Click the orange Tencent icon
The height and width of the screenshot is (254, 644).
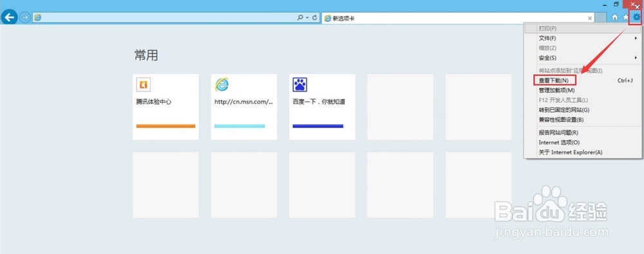144,84
